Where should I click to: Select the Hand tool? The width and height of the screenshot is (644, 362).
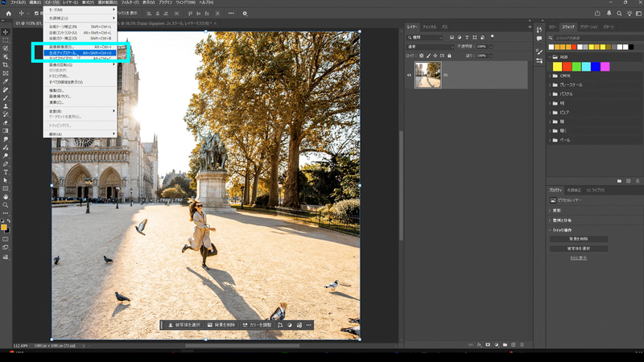point(6,196)
